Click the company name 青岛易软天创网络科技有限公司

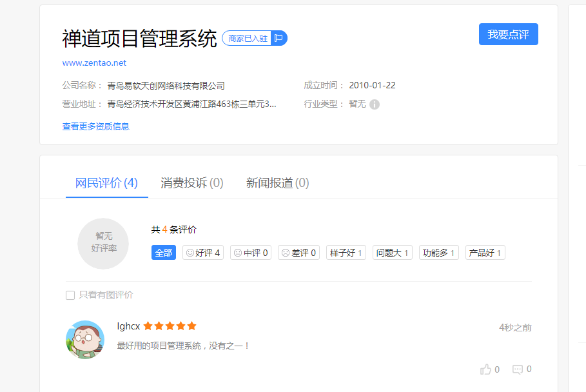166,86
